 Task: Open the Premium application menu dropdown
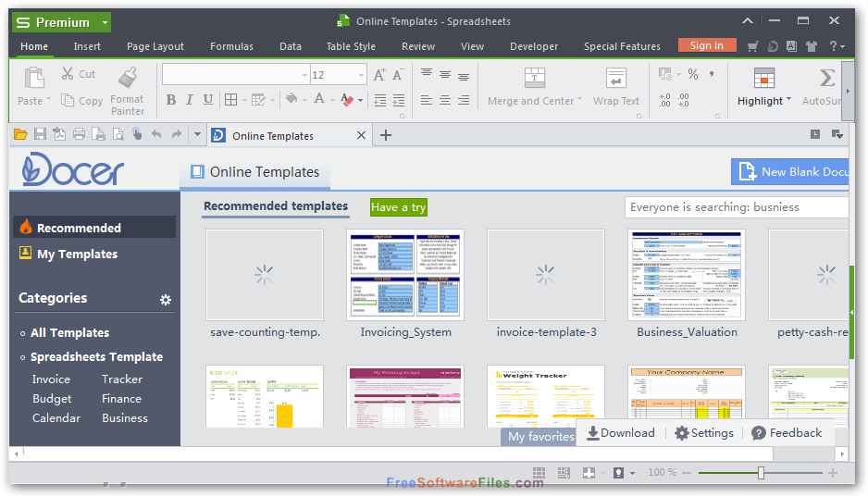(105, 23)
